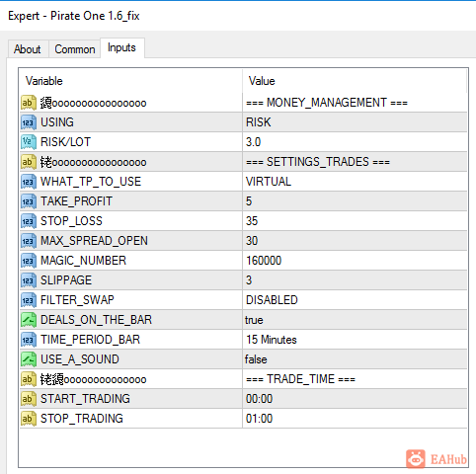Select the USE_A_SOUND variable name
Image resolution: width=476 pixels, height=474 pixels.
(x=80, y=359)
